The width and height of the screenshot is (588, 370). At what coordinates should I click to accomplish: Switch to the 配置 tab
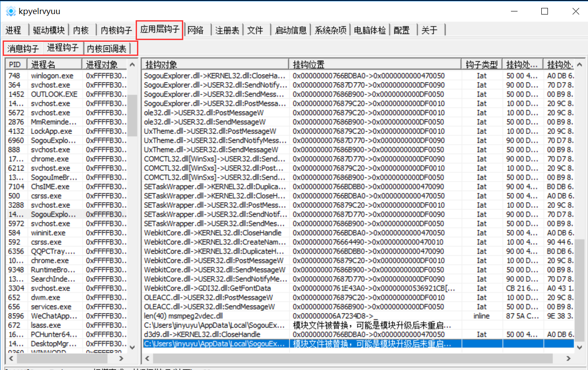click(x=402, y=30)
